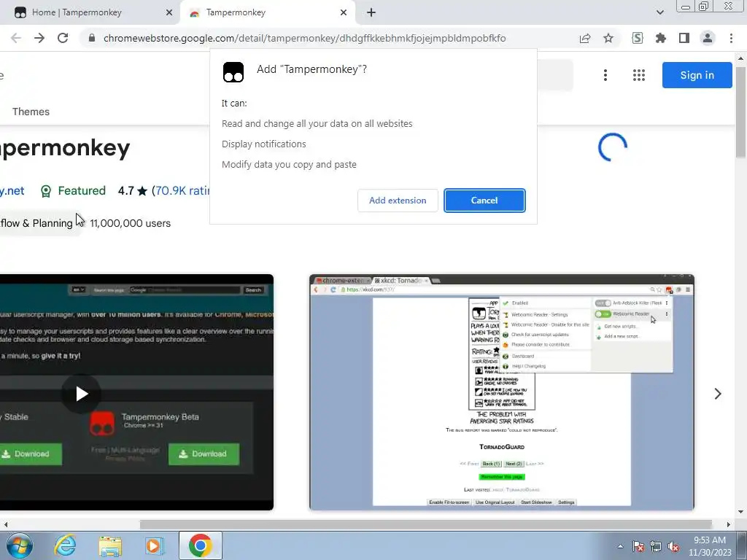The image size is (747, 560).
Task: Click the 11,000,000 users text
Action: (130, 223)
